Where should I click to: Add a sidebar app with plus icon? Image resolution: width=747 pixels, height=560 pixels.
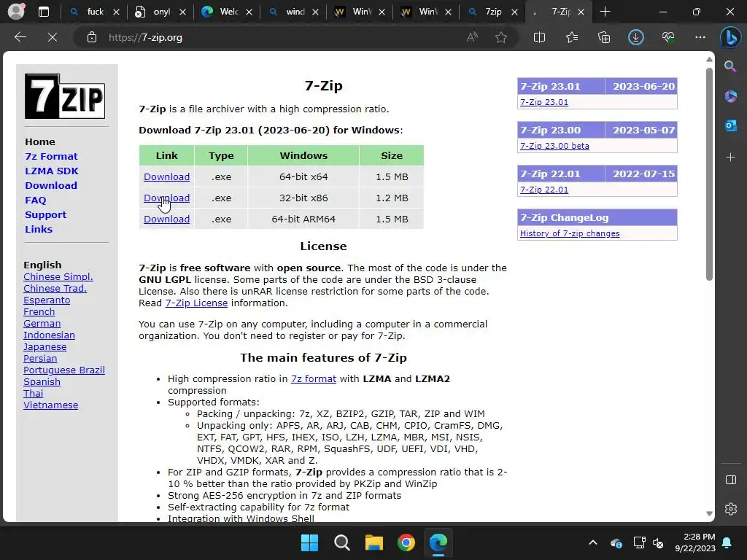[730, 157]
